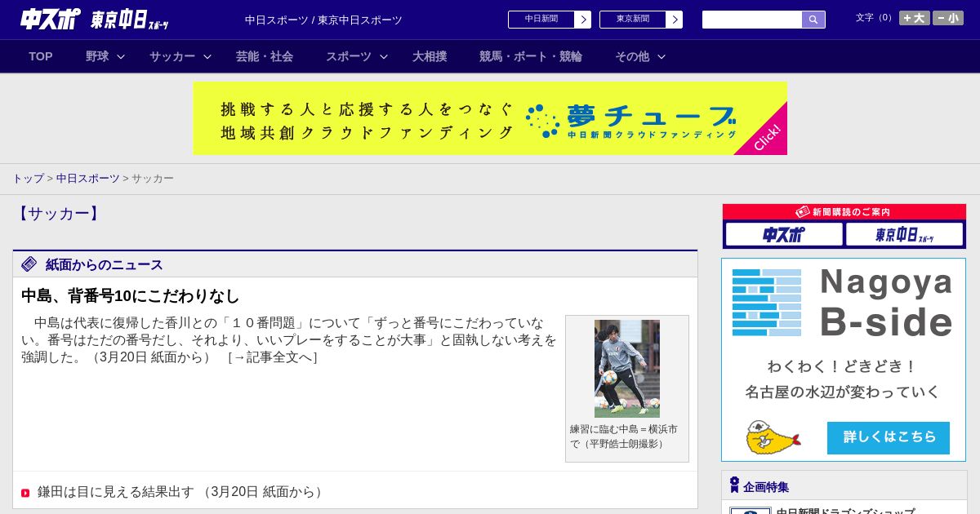Click arrow next to 中日新聞 button
980x514 pixels.
583,20
